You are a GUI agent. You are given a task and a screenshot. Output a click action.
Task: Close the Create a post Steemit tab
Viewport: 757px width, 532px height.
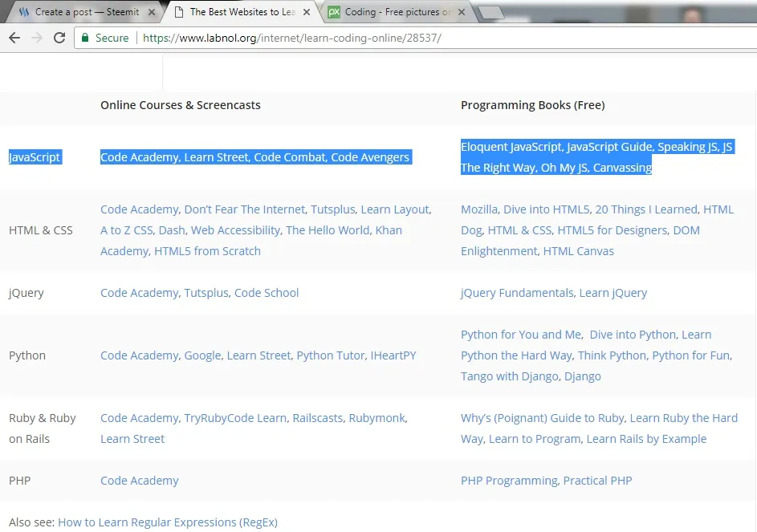152,12
